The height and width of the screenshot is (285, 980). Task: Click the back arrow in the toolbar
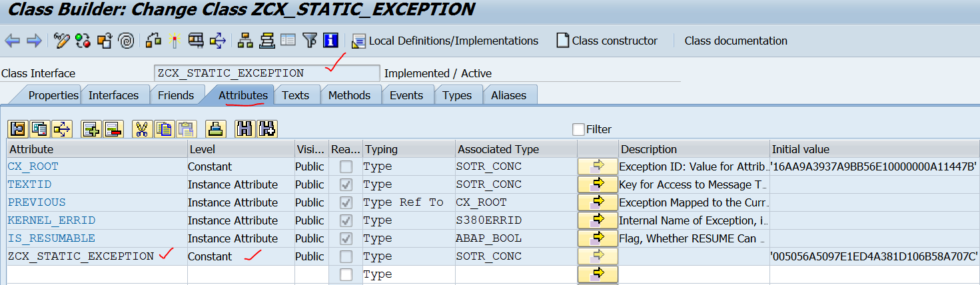[12, 41]
